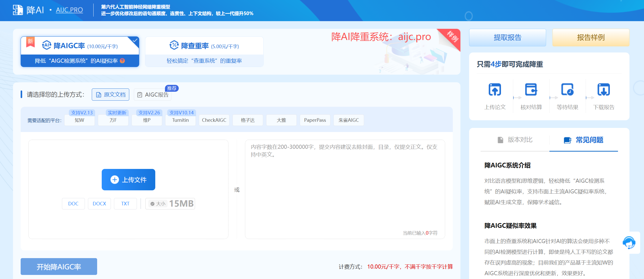644x279 pixels.
Task: Open the customer service headset icon
Action: (x=629, y=242)
